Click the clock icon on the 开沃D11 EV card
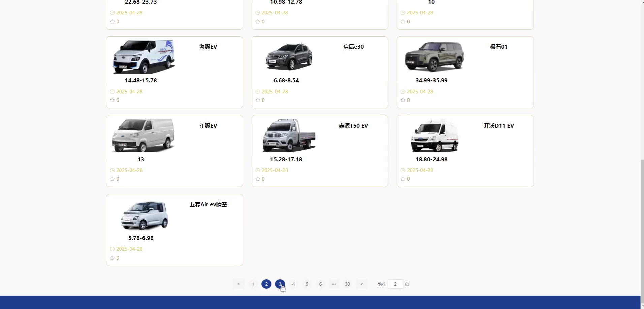Image resolution: width=644 pixels, height=309 pixels. (x=403, y=170)
